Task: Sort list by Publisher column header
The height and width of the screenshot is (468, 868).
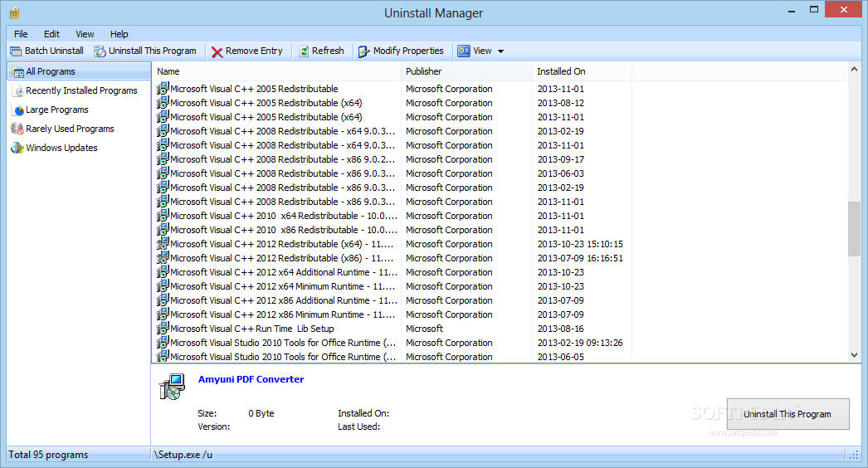Action: pos(466,71)
